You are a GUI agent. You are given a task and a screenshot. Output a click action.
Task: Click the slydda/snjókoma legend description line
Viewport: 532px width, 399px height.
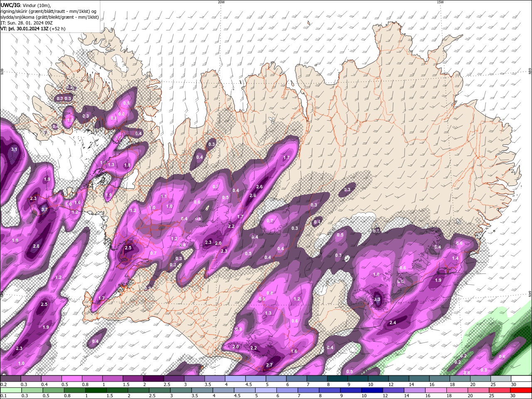(49, 17)
